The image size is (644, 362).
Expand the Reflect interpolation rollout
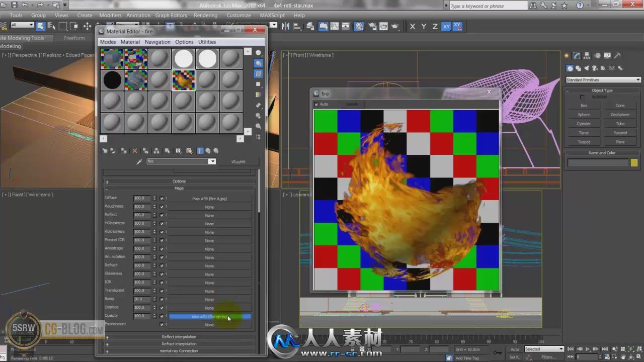pyautogui.click(x=179, y=337)
